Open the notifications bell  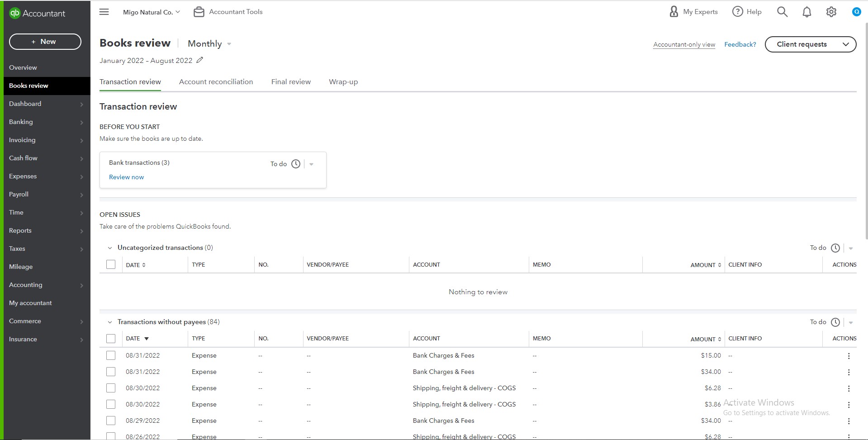point(806,12)
